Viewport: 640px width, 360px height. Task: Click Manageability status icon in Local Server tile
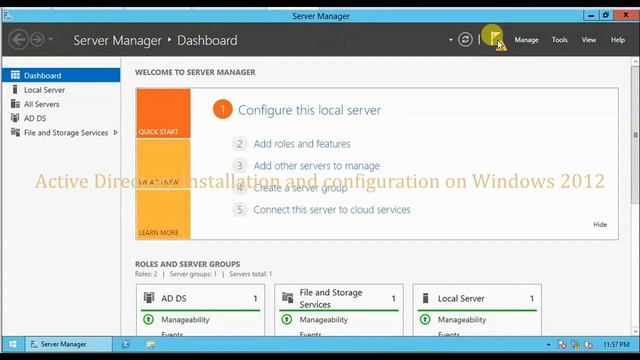[425, 319]
